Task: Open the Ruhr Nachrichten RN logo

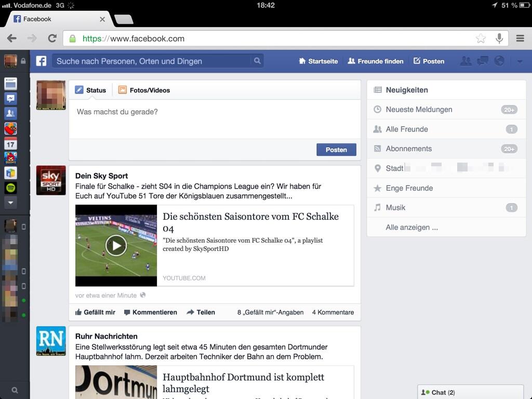Action: tap(51, 341)
